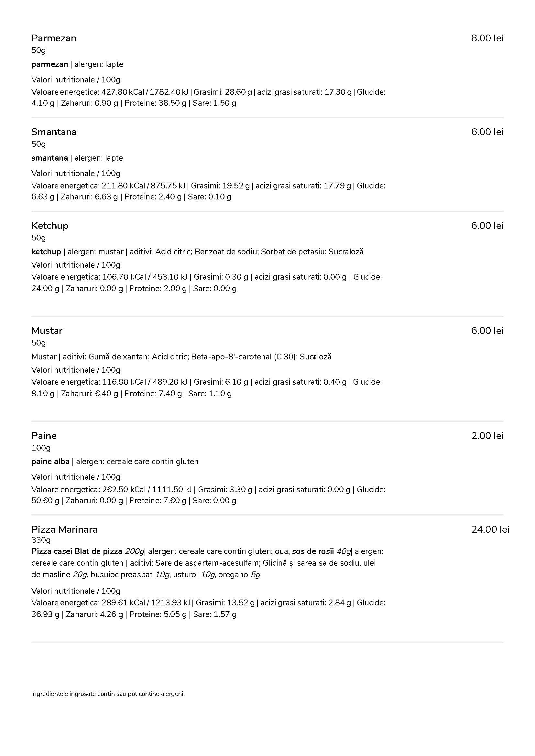
Task: Click the Pizza Marinara heading
Action: click(x=64, y=529)
